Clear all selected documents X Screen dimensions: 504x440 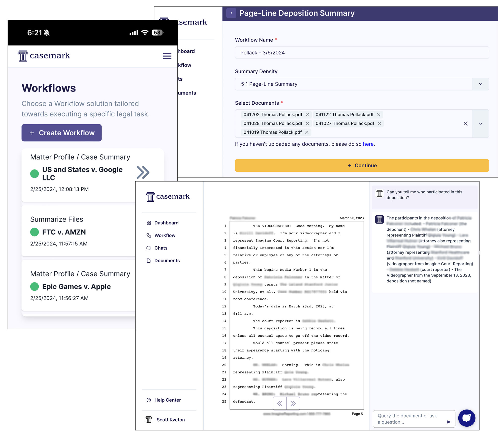(x=465, y=123)
